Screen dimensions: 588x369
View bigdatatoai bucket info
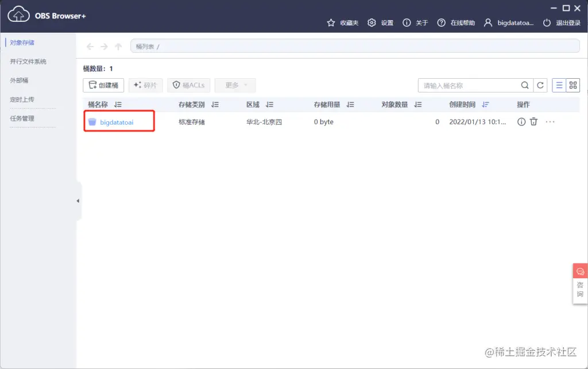(x=521, y=122)
